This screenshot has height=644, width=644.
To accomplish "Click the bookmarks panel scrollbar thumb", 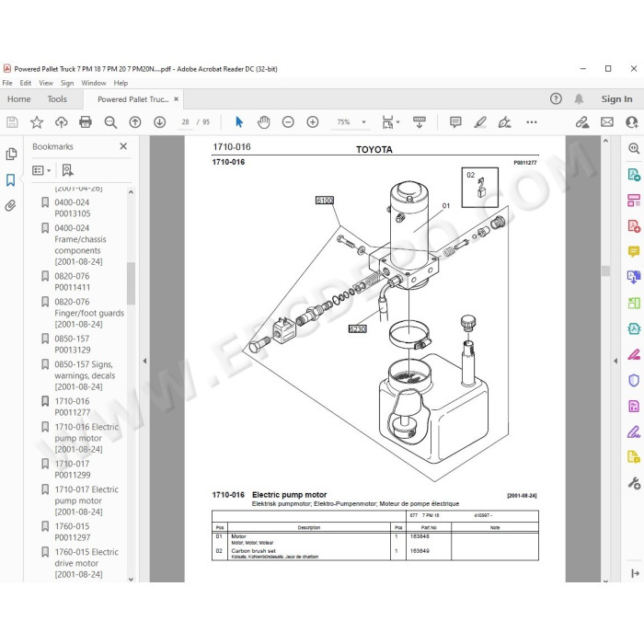I will tap(131, 283).
